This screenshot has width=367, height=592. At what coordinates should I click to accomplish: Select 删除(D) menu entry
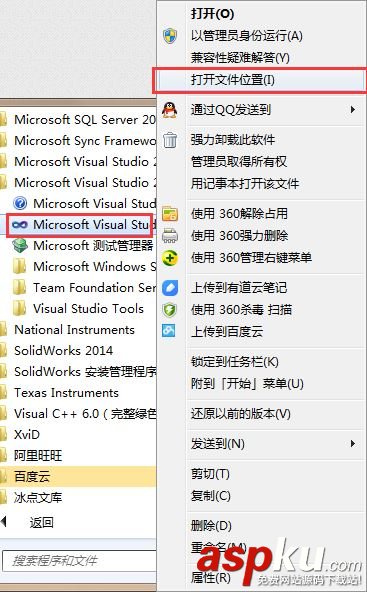(211, 526)
